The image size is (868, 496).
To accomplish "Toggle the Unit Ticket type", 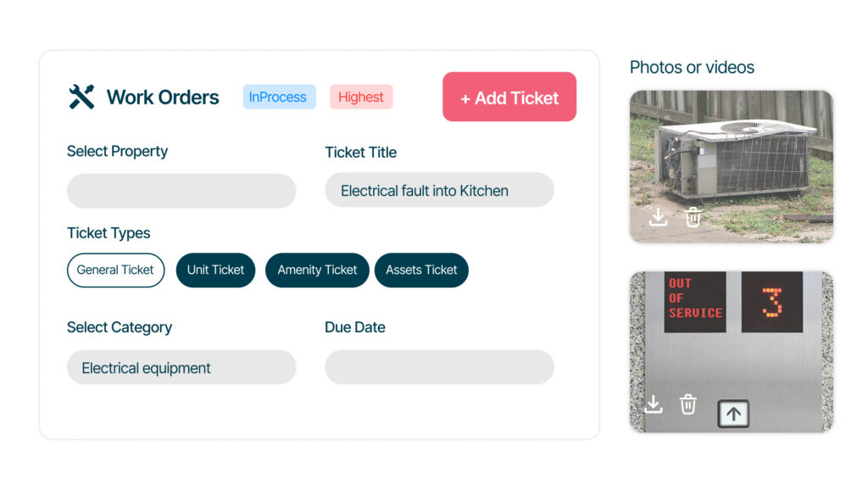I will (215, 270).
